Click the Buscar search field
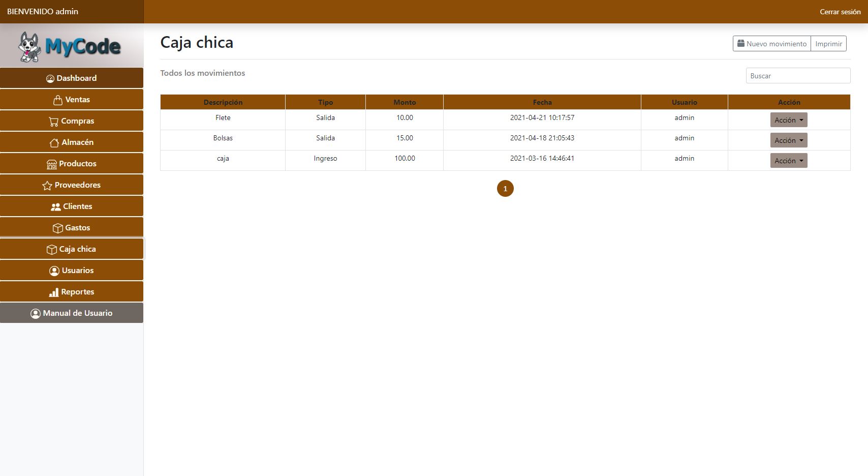The image size is (868, 476). click(798, 76)
